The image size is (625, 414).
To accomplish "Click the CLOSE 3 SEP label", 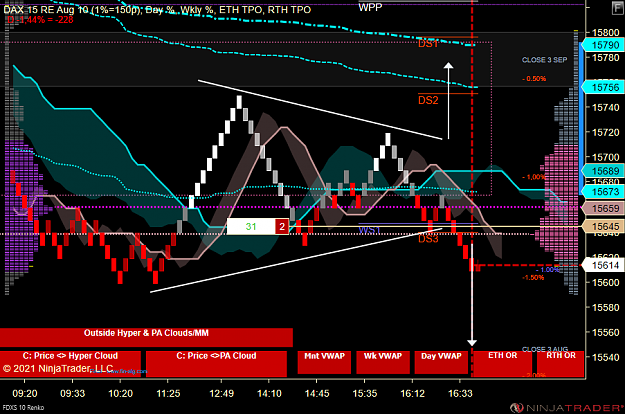I will point(544,60).
